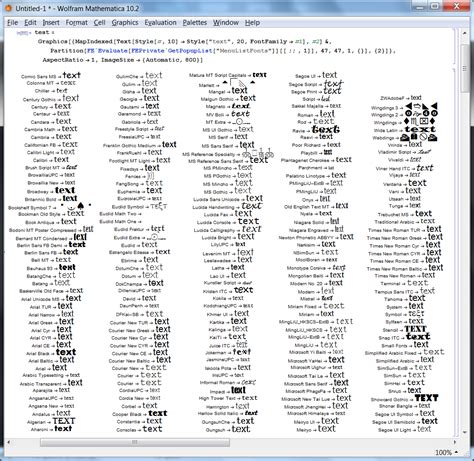The height and width of the screenshot is (461, 474).
Task: Click the 'Monotype Corsiva' font sample
Action: click(316, 268)
